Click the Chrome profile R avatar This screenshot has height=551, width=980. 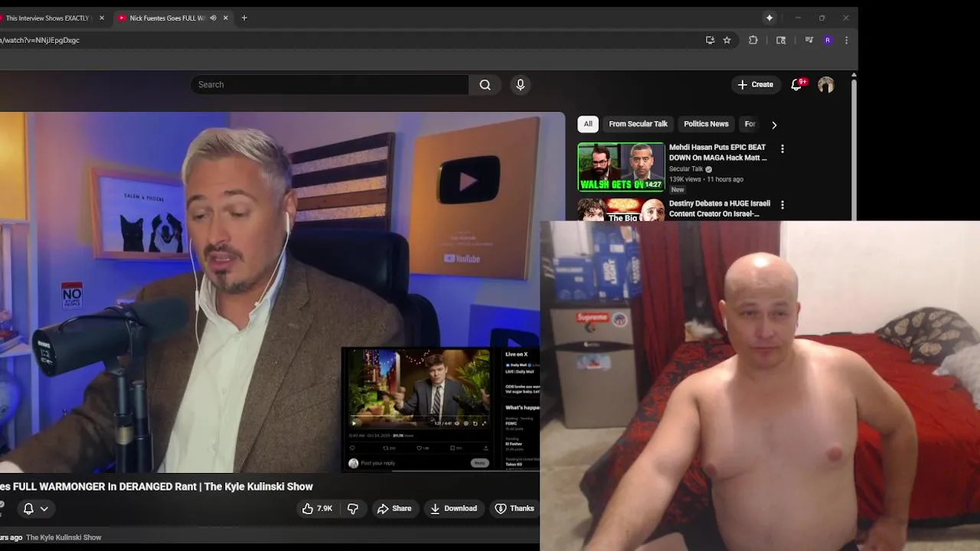point(828,40)
